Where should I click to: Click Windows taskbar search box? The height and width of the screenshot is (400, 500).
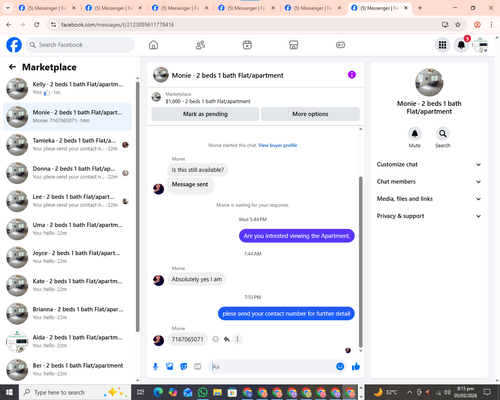[75, 392]
